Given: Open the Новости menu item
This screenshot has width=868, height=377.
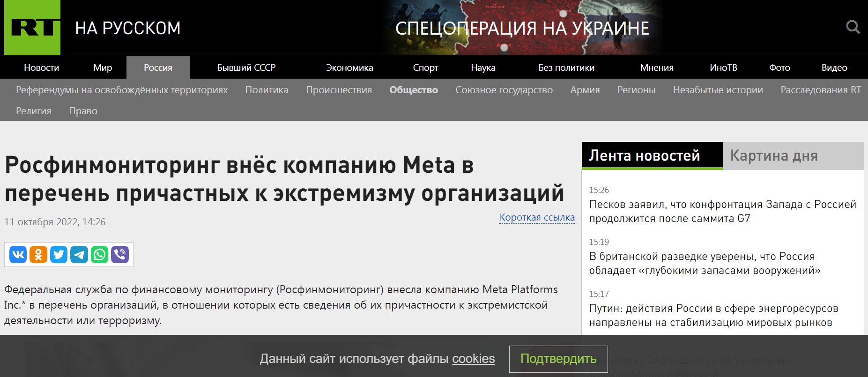Looking at the screenshot, I should click(41, 67).
